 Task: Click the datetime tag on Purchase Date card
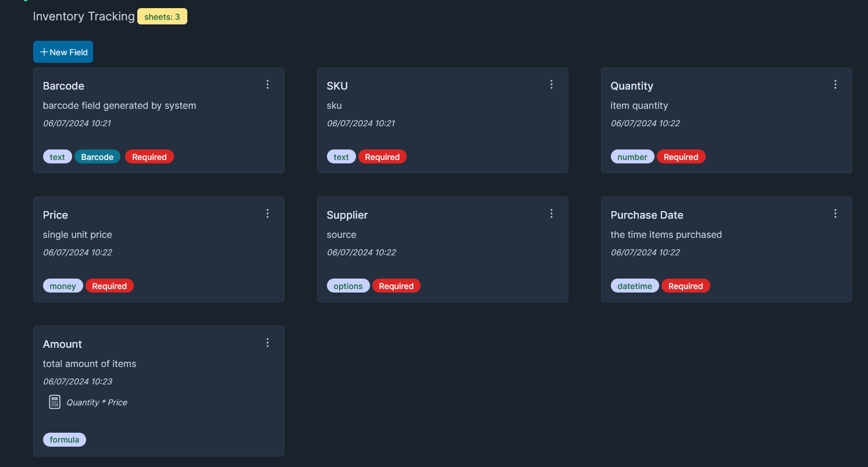[635, 286]
